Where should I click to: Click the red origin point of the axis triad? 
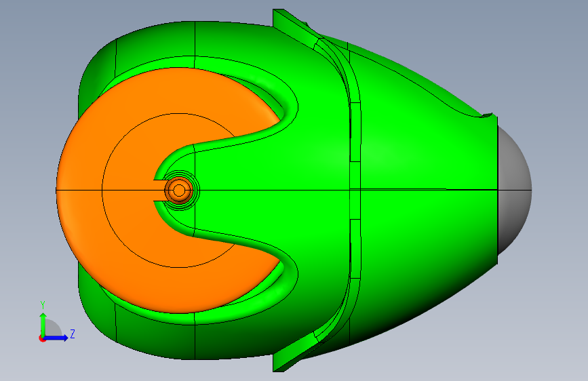tap(42, 338)
